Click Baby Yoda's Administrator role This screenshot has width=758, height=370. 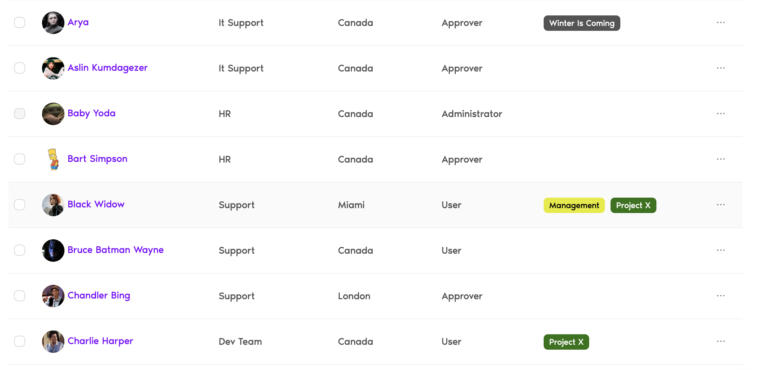coord(472,114)
